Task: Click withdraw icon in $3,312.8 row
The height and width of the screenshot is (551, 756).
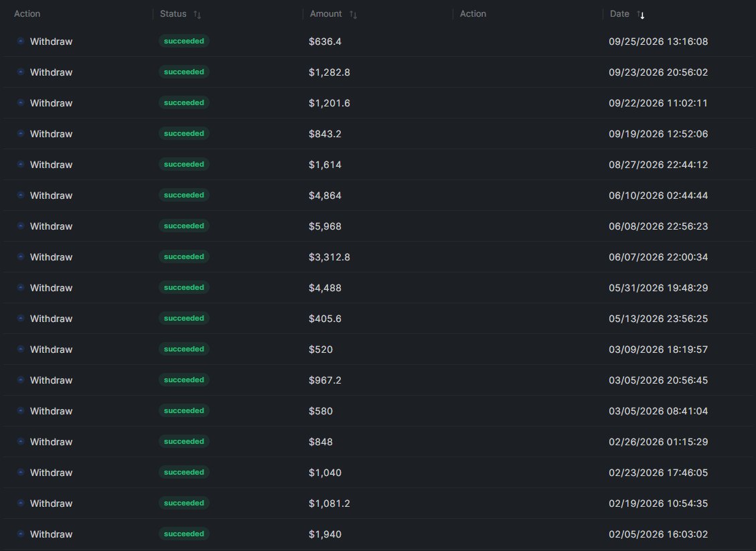Action: click(x=20, y=257)
